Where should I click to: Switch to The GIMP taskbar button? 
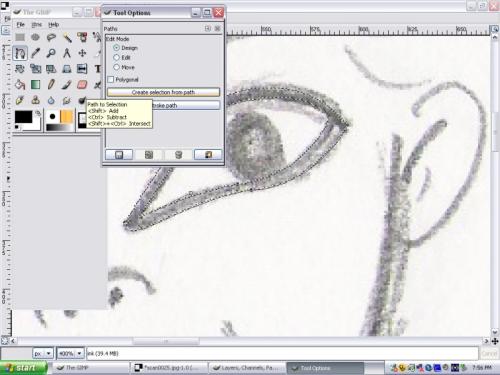(91, 368)
